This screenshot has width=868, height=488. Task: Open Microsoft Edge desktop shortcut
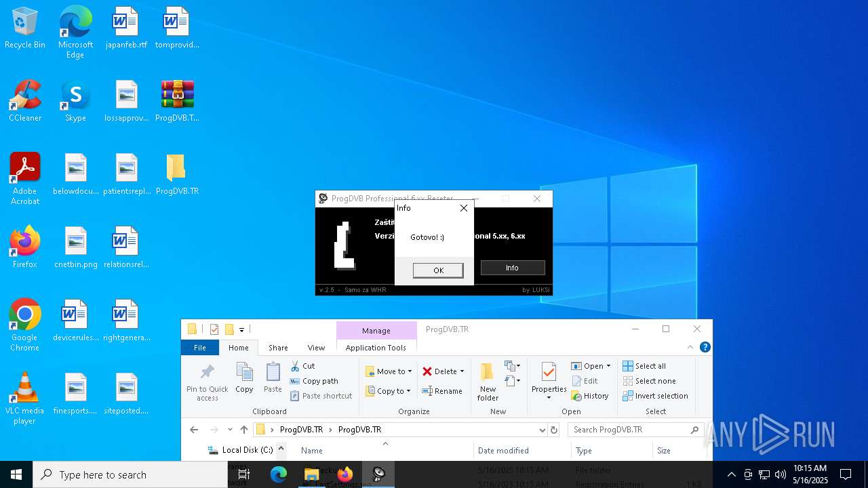click(75, 33)
